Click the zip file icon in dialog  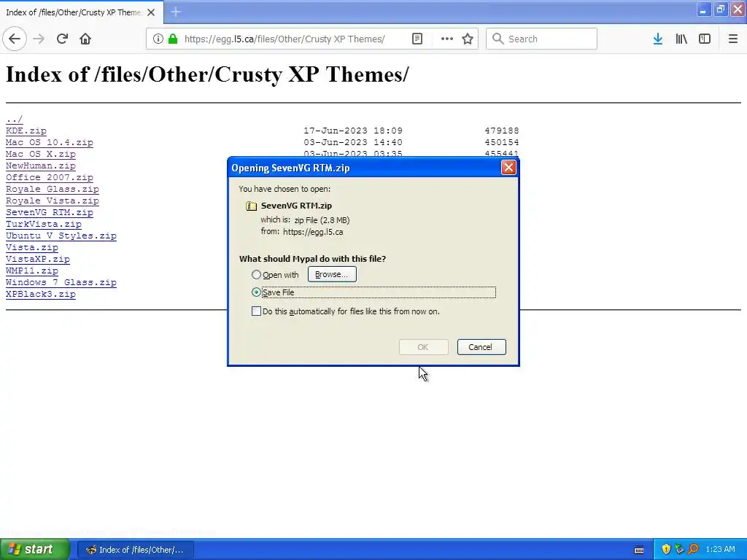coord(251,206)
